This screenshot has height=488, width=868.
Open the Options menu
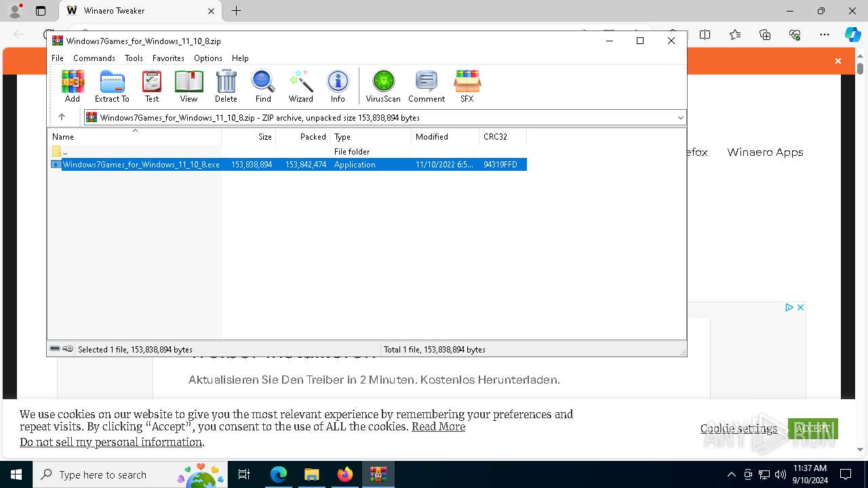[x=208, y=58]
